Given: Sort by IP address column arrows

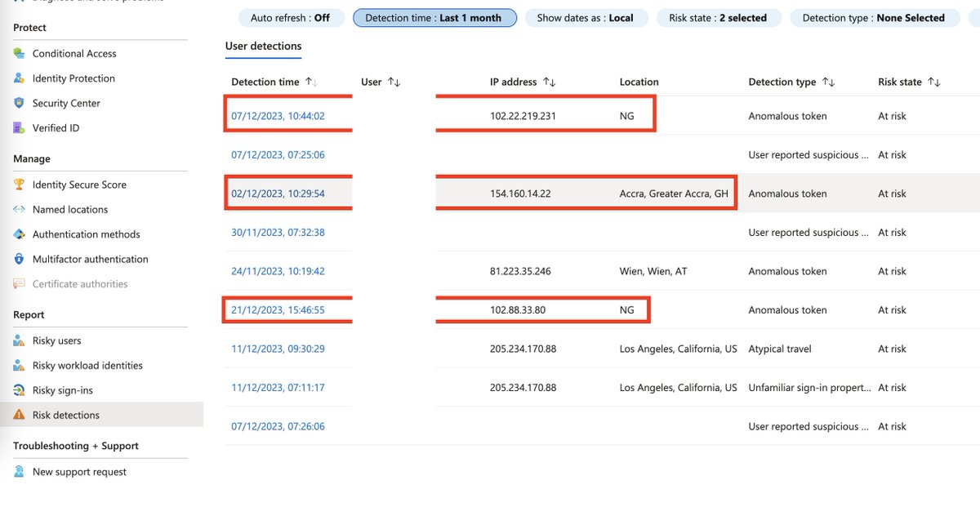Looking at the screenshot, I should pyautogui.click(x=549, y=82).
